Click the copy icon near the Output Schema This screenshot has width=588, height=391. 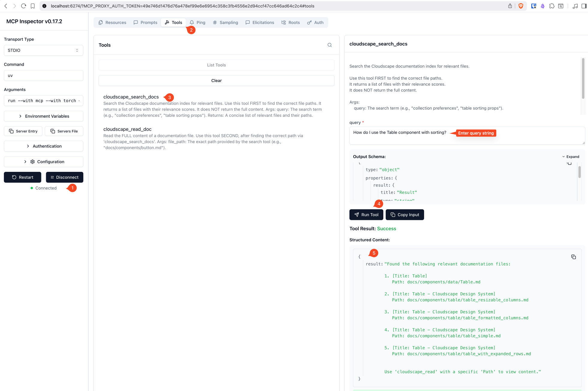(x=569, y=163)
